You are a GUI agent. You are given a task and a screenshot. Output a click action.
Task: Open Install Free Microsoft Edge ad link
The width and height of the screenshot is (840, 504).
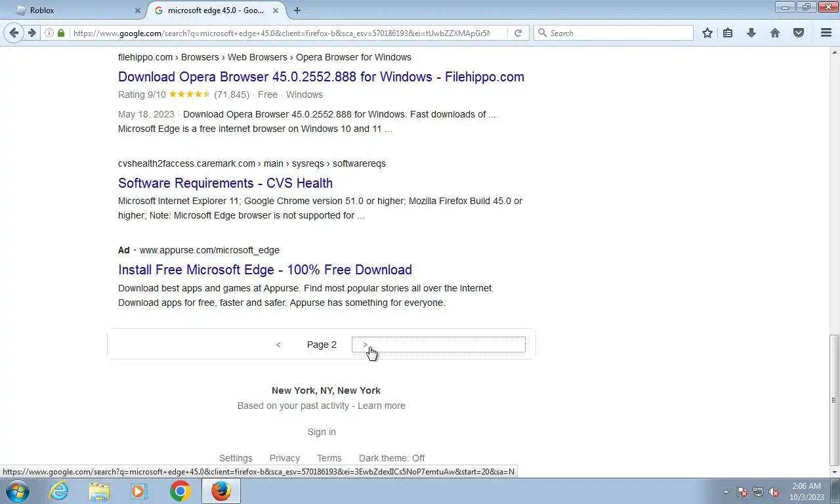265,270
